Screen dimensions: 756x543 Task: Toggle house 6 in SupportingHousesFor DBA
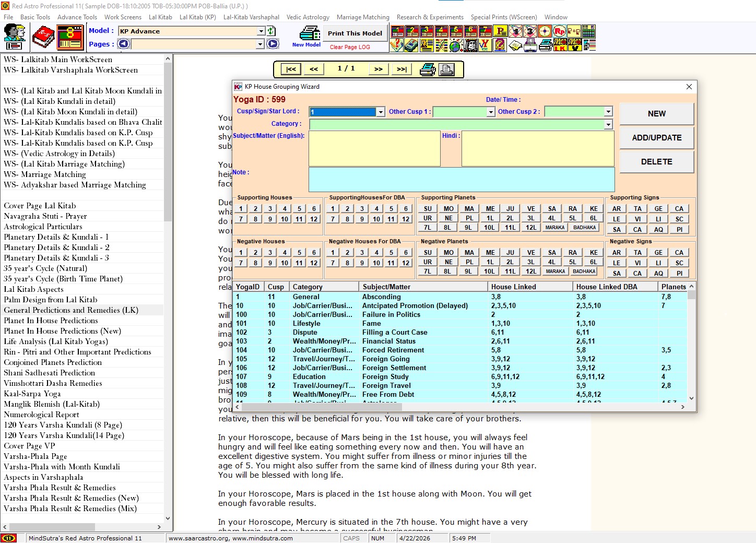pyautogui.click(x=406, y=209)
